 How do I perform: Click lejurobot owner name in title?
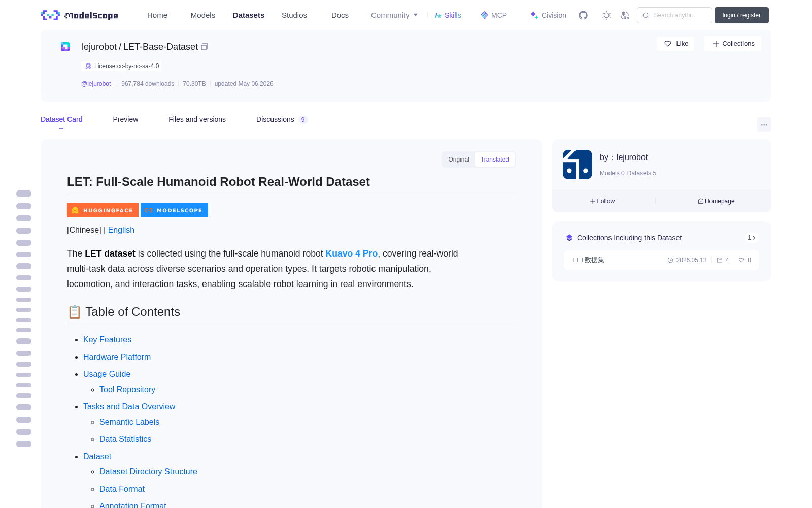(99, 47)
